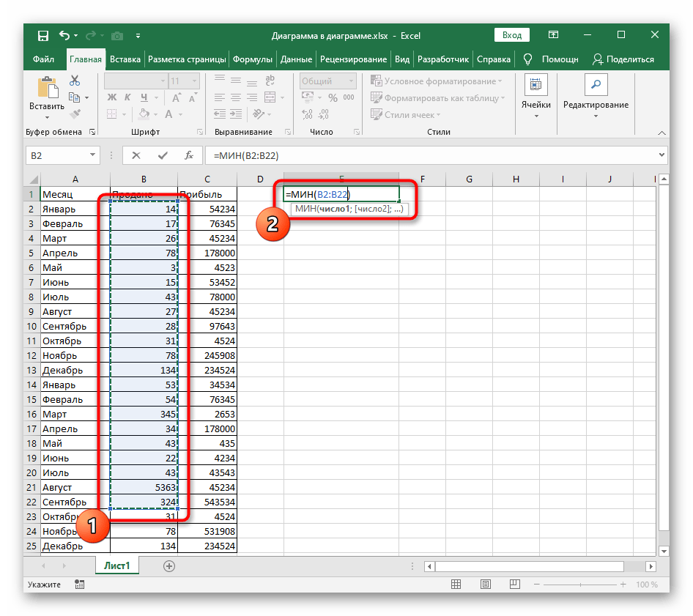This screenshot has height=616, width=693.
Task: Switch to Normal view icon
Action: pyautogui.click(x=456, y=585)
